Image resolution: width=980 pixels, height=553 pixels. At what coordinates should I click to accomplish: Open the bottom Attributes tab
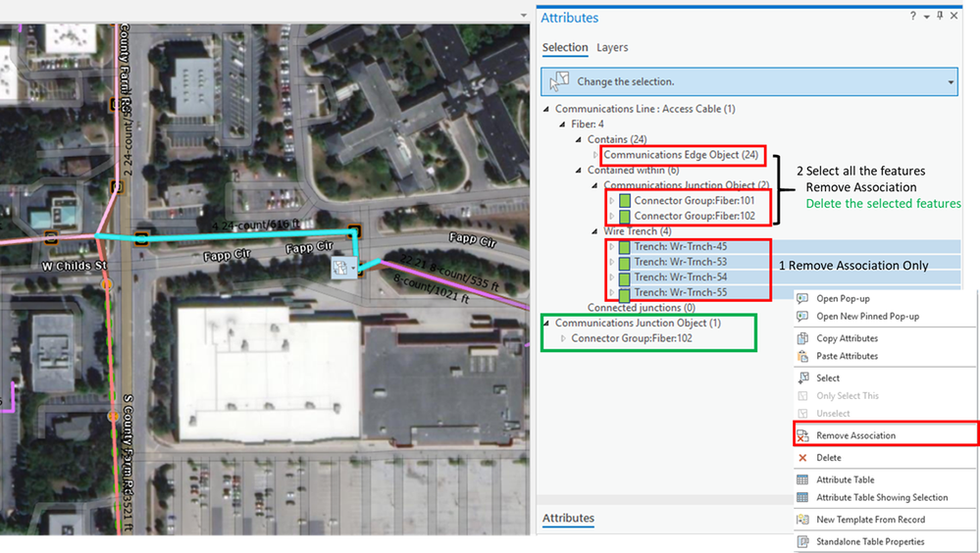click(x=568, y=518)
